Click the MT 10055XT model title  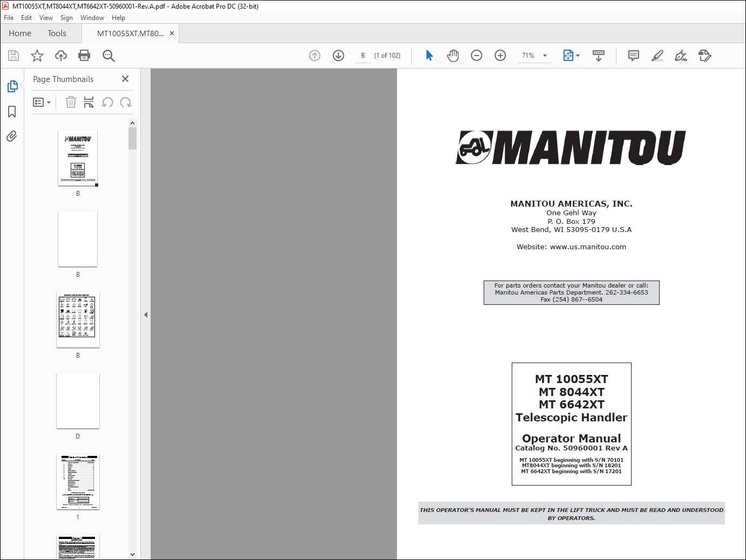click(571, 379)
